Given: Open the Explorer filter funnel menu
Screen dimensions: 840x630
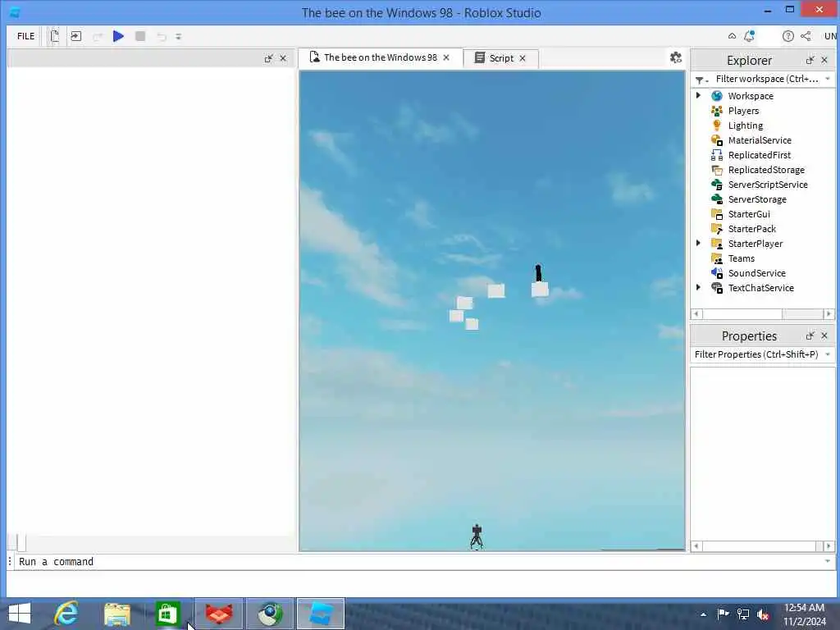Looking at the screenshot, I should (701, 80).
